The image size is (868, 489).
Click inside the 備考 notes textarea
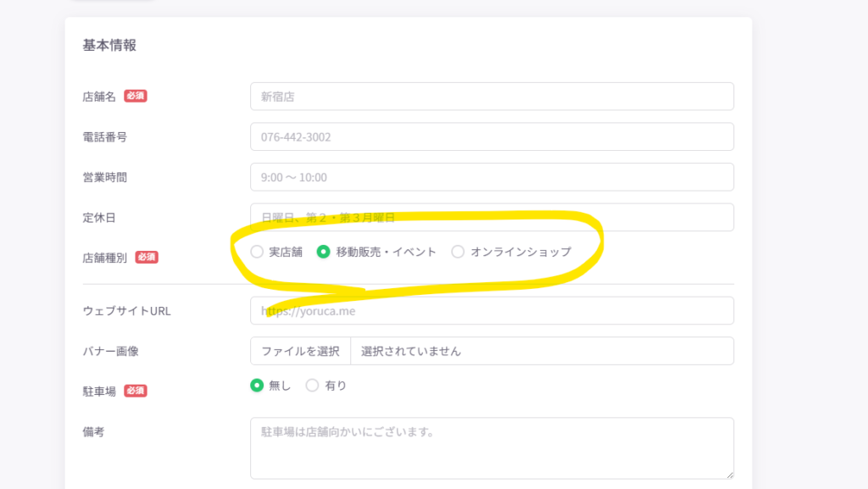[x=492, y=447]
